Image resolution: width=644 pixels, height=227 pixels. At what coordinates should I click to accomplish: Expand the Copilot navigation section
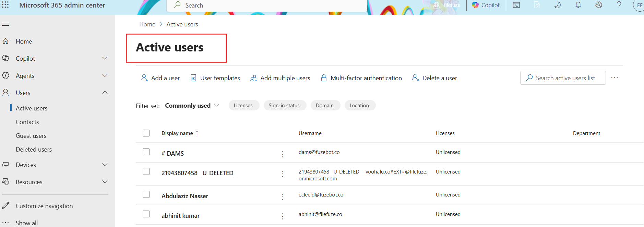point(105,58)
